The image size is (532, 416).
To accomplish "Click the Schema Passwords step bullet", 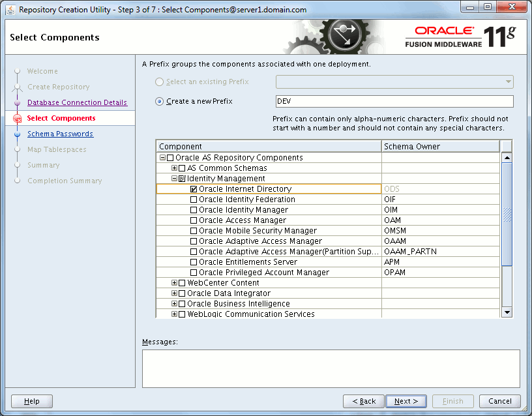I will (18, 134).
